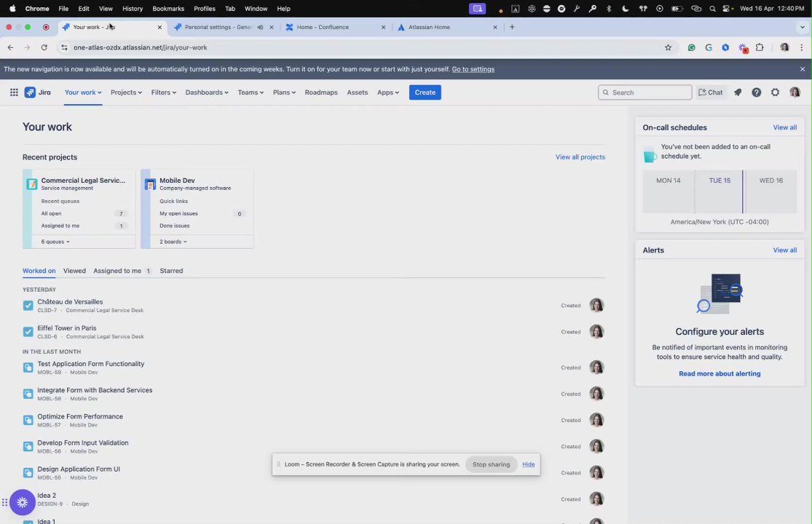Screen dimensions: 812x524
Task: Open Roadmaps in the navigation bar
Action: point(321,92)
